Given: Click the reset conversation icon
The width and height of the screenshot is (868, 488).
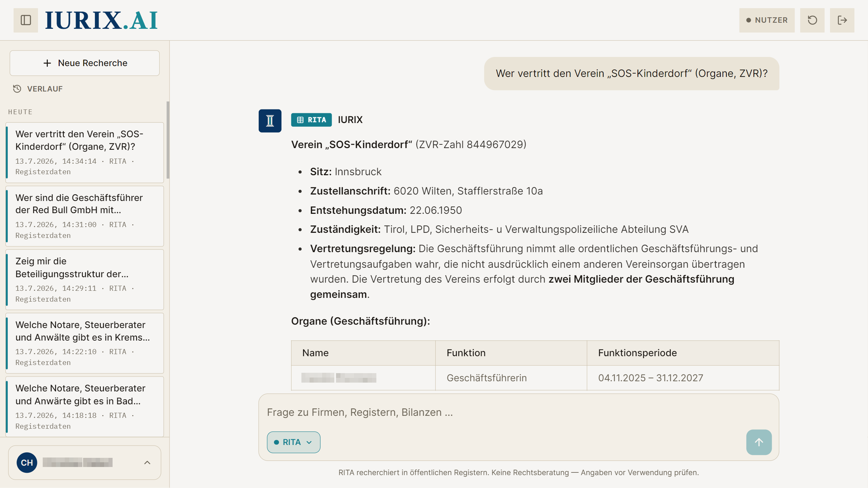Looking at the screenshot, I should point(812,20).
